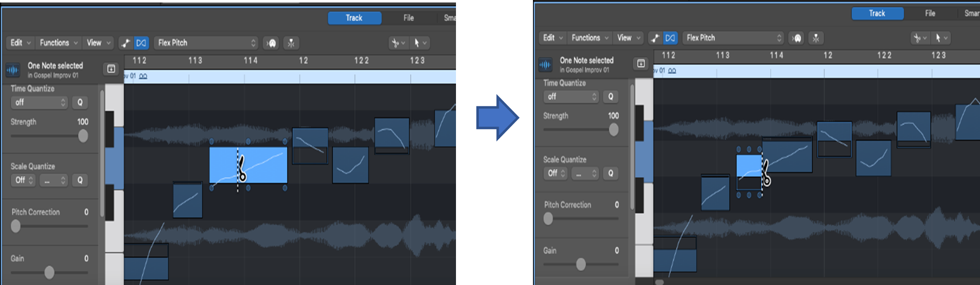Open the Edit menu in the right screenshot

[553, 38]
